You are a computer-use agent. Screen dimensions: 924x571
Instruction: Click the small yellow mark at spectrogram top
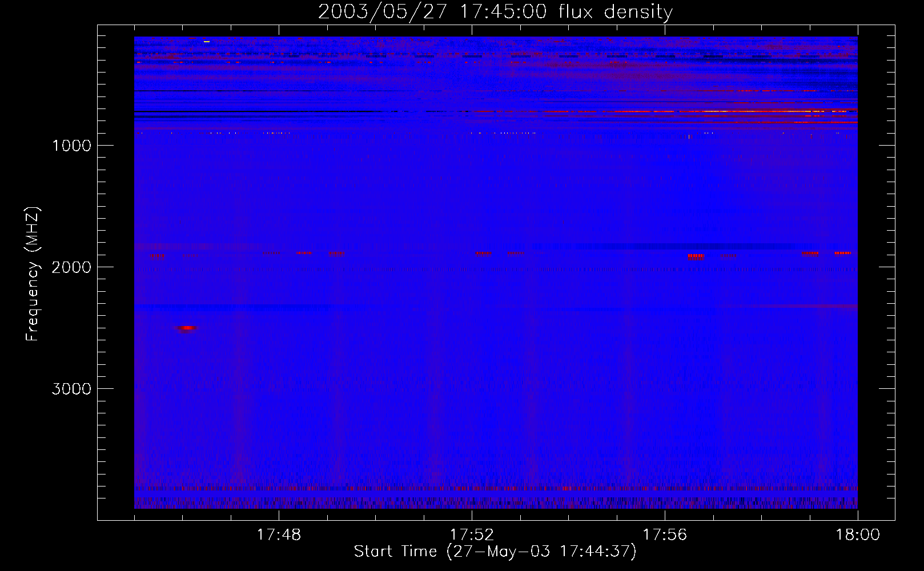[207, 41]
